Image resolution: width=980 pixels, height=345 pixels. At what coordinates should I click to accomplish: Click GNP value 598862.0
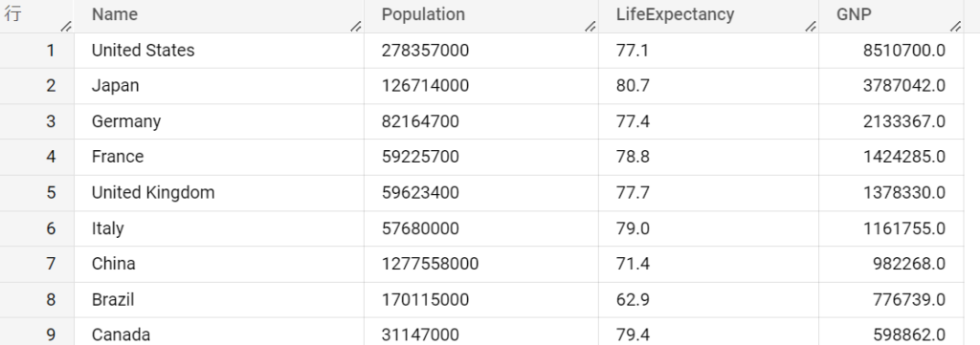click(909, 335)
